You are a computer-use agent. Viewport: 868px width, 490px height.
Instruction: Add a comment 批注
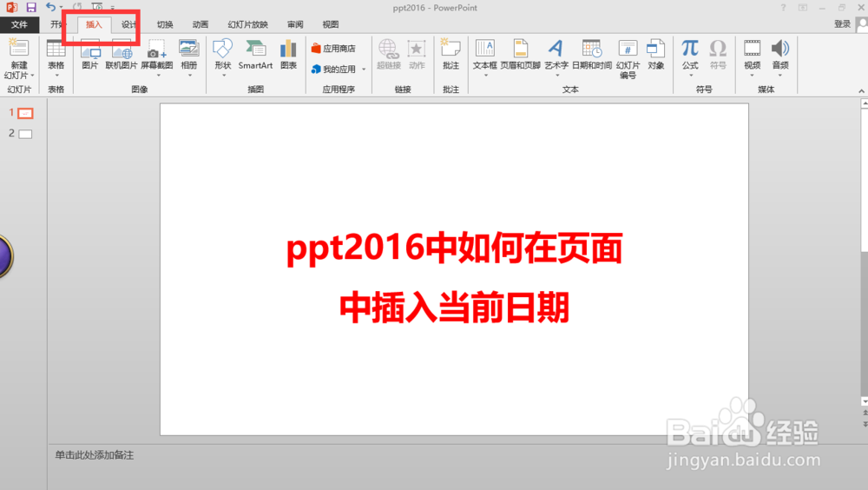tap(450, 55)
